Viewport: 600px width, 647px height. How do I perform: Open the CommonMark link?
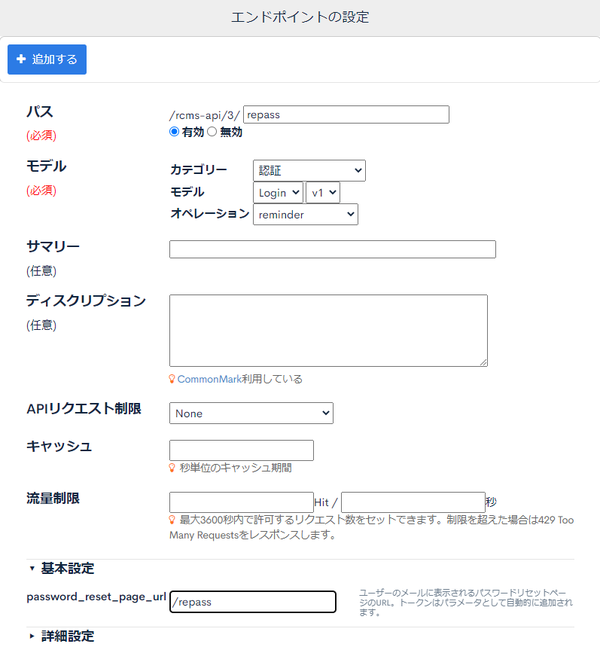tap(209, 379)
